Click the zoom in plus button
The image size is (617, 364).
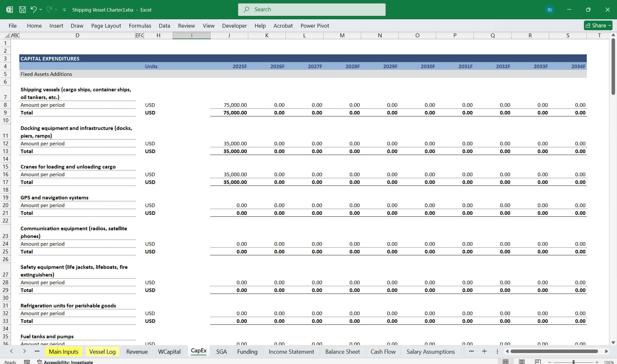pos(597,362)
